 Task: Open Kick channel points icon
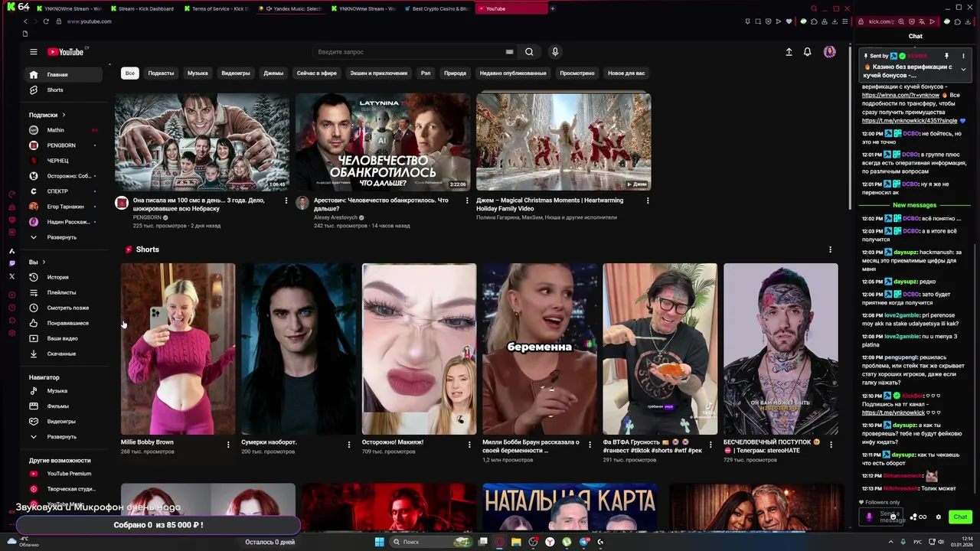pyautogui.click(x=917, y=517)
